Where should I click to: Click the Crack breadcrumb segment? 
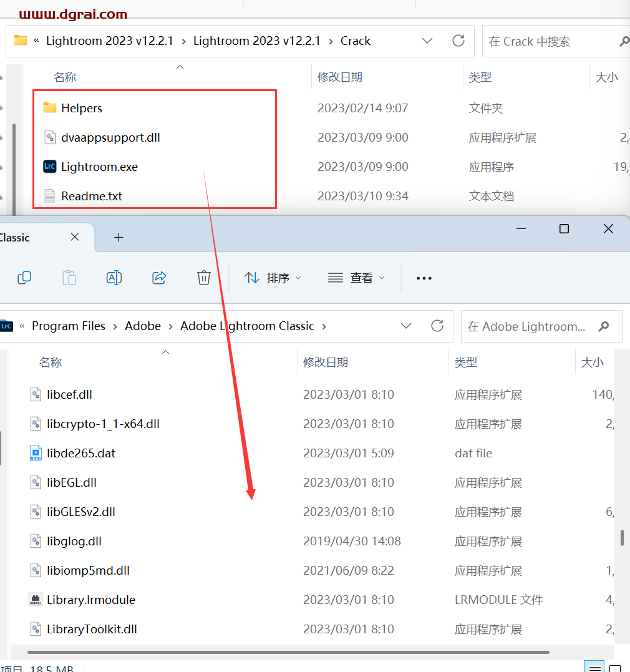[356, 41]
